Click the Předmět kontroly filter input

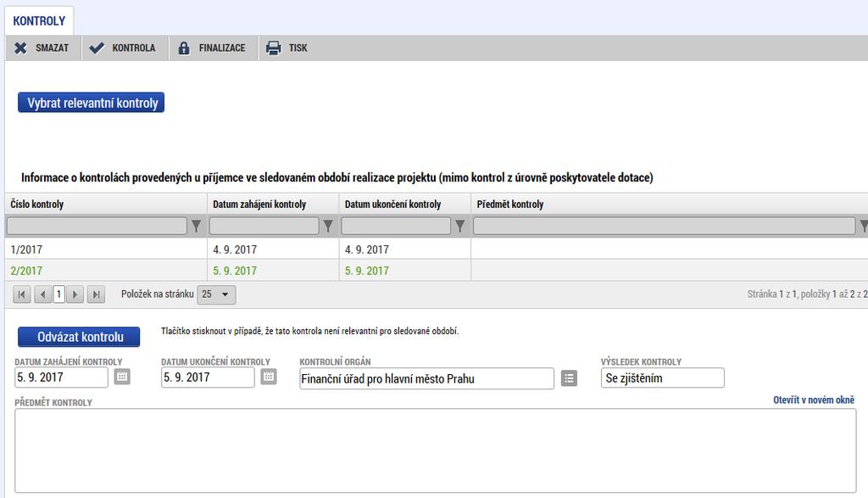[665, 226]
